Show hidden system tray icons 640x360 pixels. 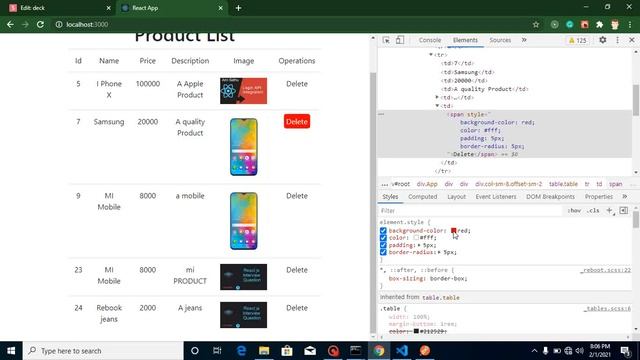coord(534,351)
